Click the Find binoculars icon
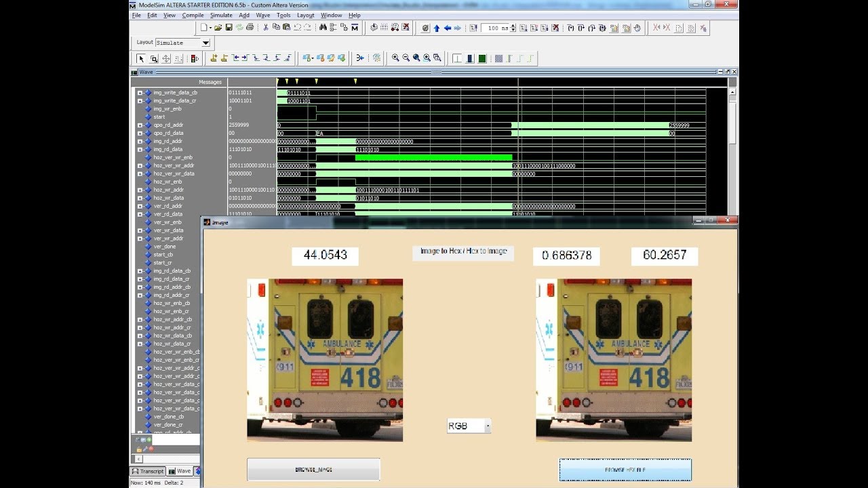The image size is (868, 488). tap(323, 28)
